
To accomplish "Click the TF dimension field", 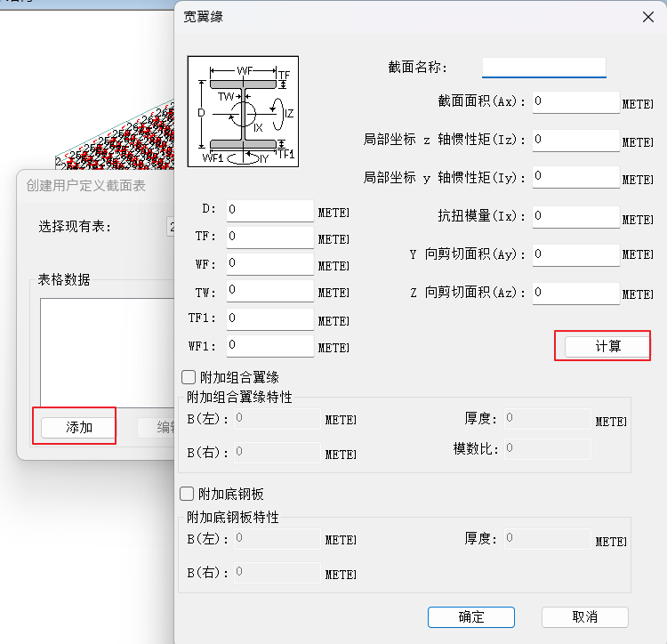I will (270, 237).
